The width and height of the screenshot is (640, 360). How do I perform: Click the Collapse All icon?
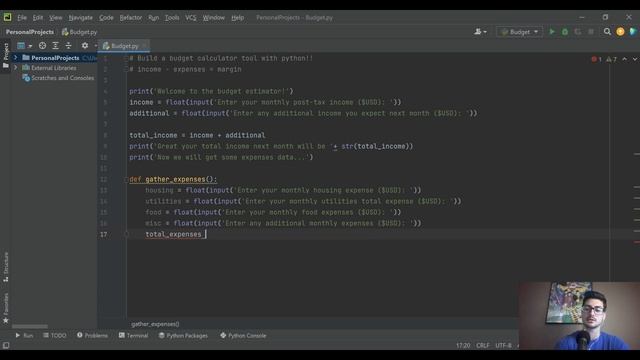point(68,46)
